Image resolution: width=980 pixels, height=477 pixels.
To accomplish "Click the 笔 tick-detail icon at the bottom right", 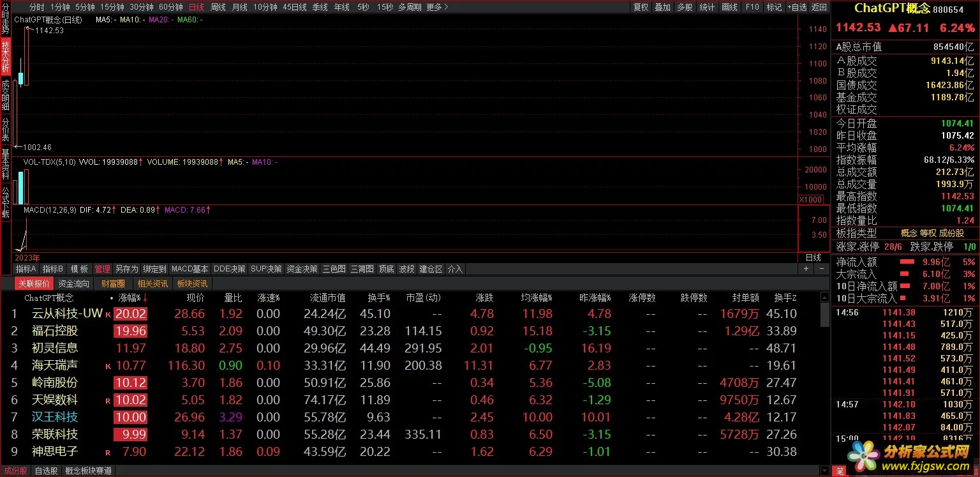I will point(840,471).
